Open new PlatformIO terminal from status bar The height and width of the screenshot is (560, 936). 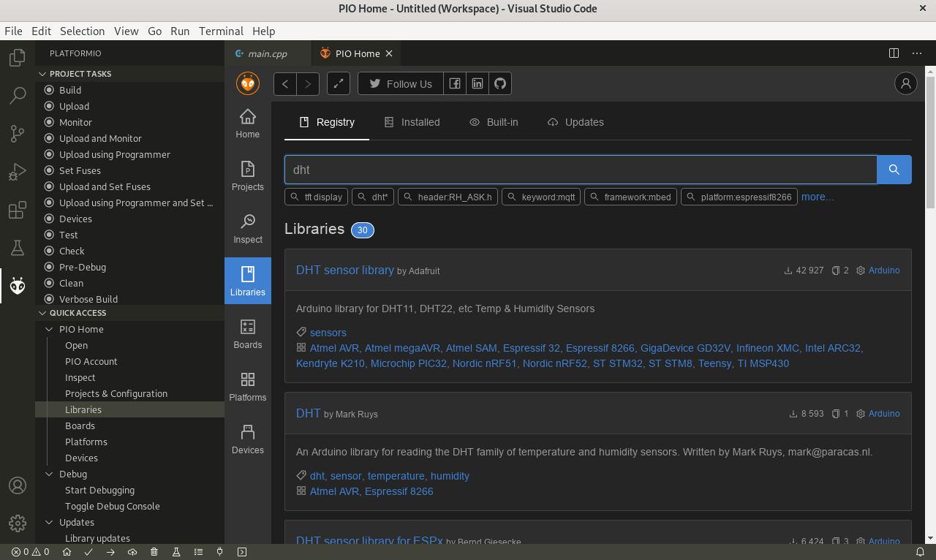tap(242, 552)
